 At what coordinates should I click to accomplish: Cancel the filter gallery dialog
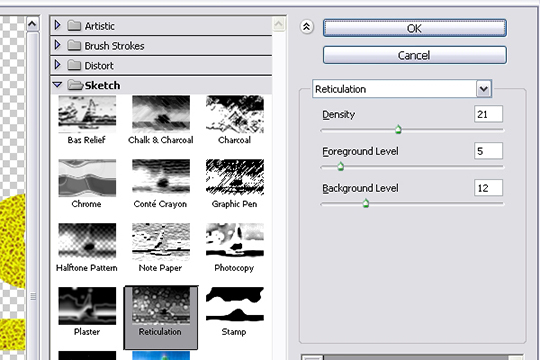point(415,55)
